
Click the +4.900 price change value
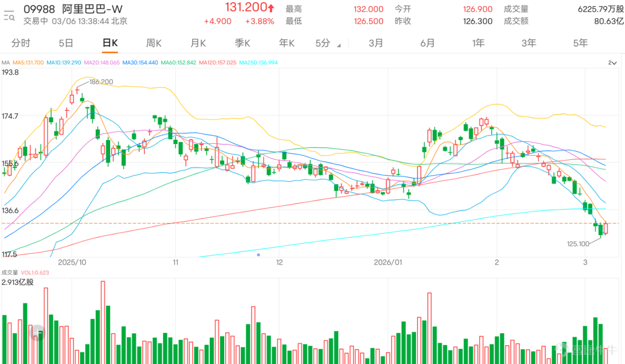click(218, 21)
